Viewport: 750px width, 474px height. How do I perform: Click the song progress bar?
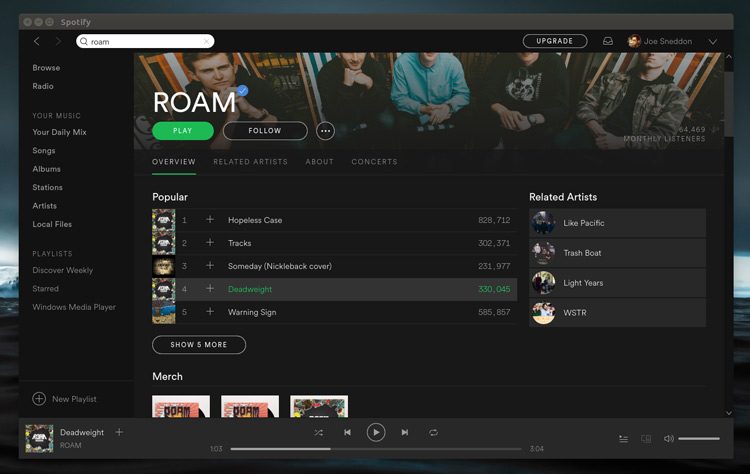[x=376, y=449]
